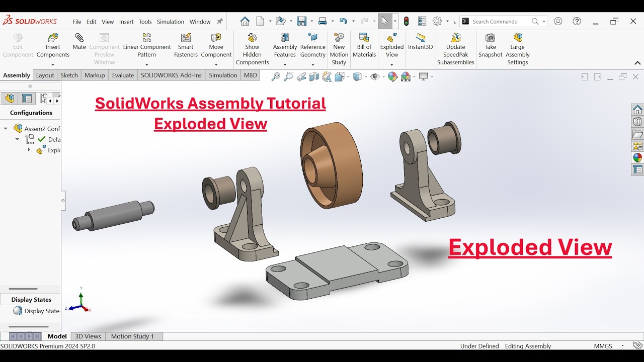Insert a Bill of Materials

coord(364,46)
